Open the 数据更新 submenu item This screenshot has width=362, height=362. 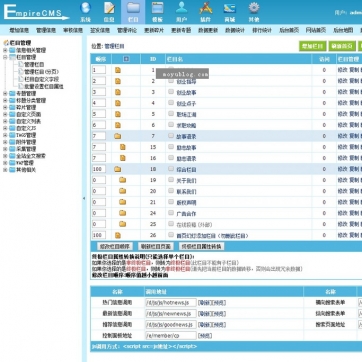click(x=208, y=30)
